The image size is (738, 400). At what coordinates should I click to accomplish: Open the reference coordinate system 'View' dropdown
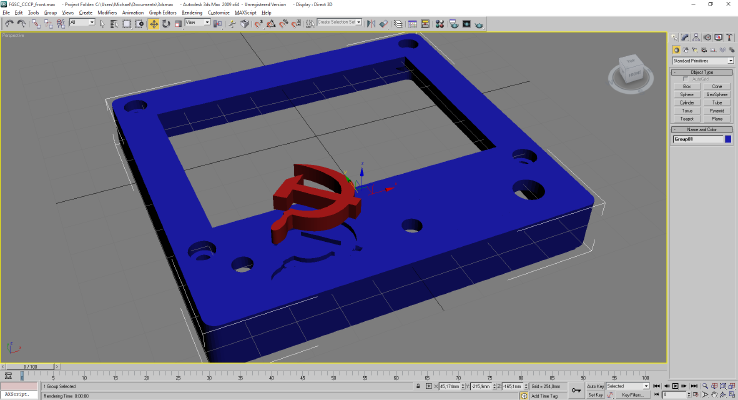tap(197, 22)
